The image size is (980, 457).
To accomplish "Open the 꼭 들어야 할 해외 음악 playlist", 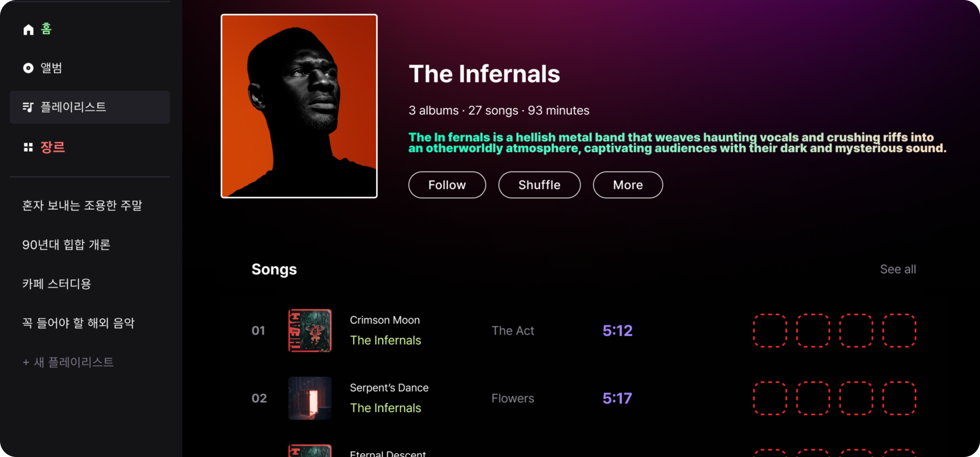I will 78,323.
